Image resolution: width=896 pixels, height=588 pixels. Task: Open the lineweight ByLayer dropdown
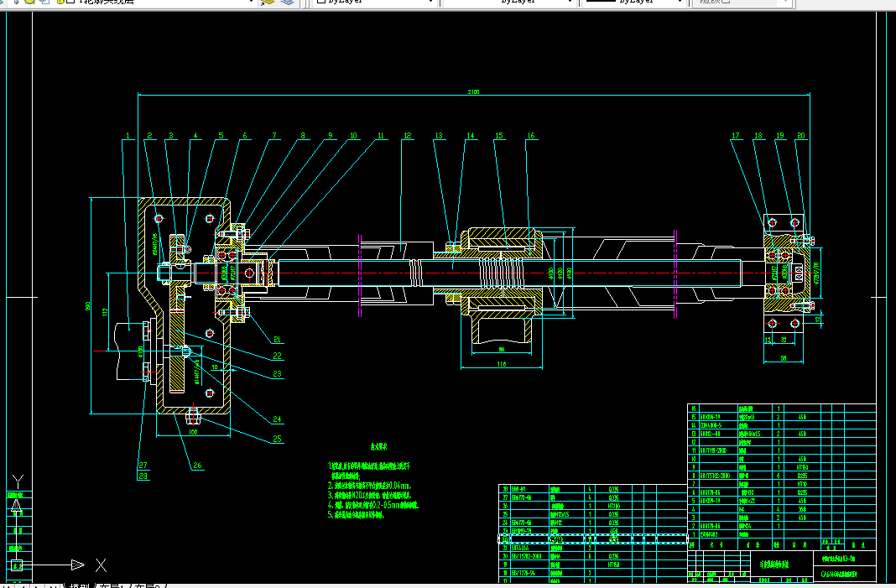point(633,2)
